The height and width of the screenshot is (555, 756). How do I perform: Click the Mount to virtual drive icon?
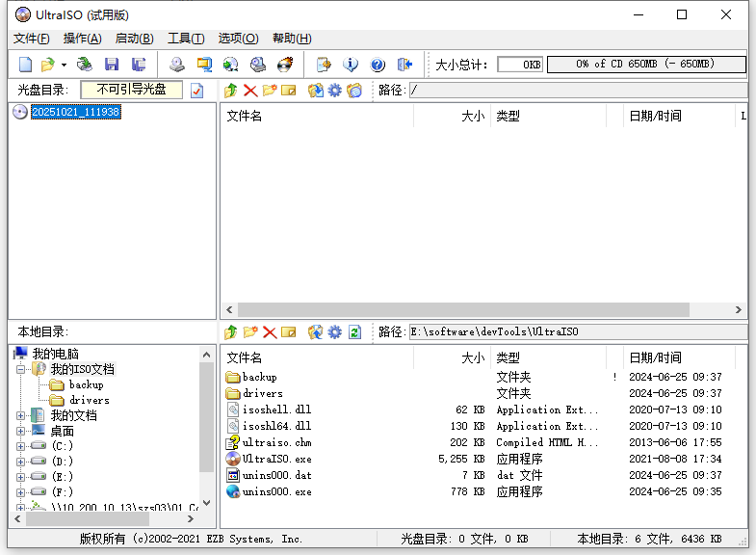pyautogui.click(x=258, y=65)
